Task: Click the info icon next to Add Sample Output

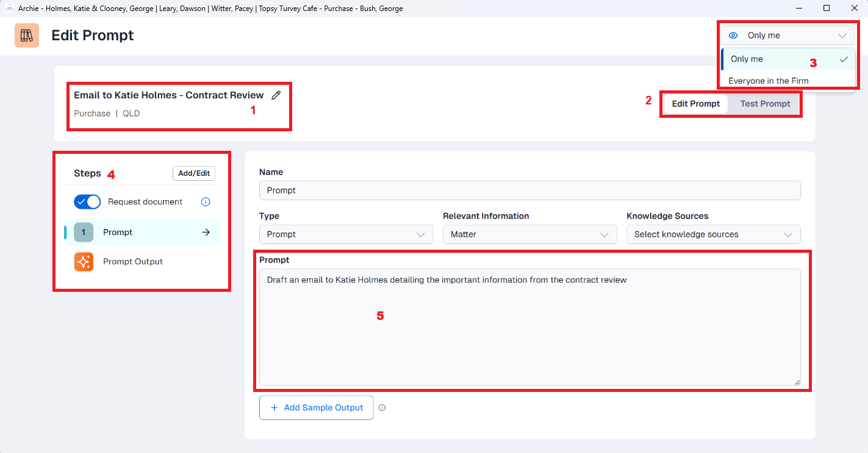Action: coord(382,408)
